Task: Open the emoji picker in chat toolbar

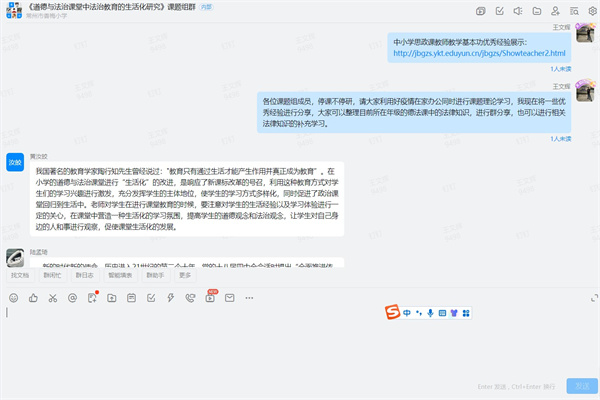Action: pos(13,297)
